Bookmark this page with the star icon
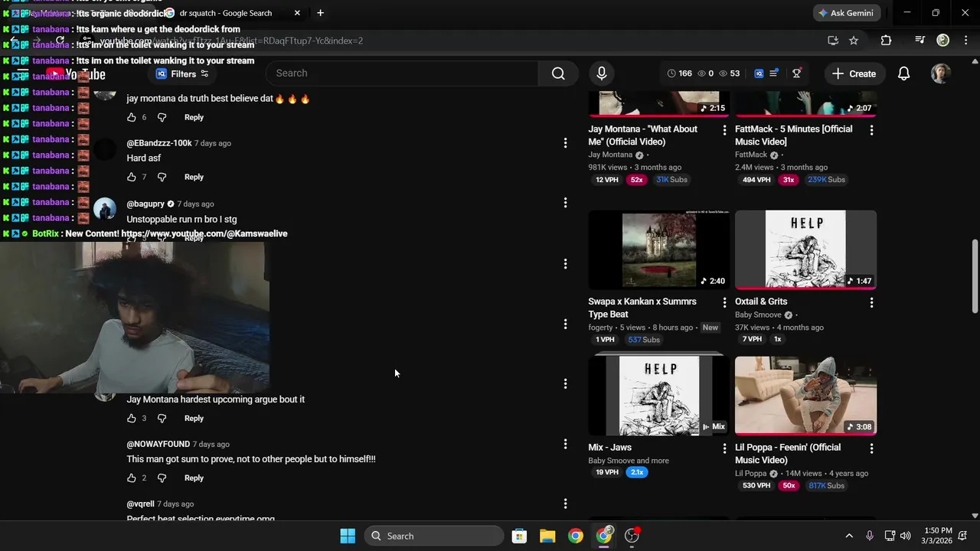The height and width of the screenshot is (551, 980). coord(854,41)
